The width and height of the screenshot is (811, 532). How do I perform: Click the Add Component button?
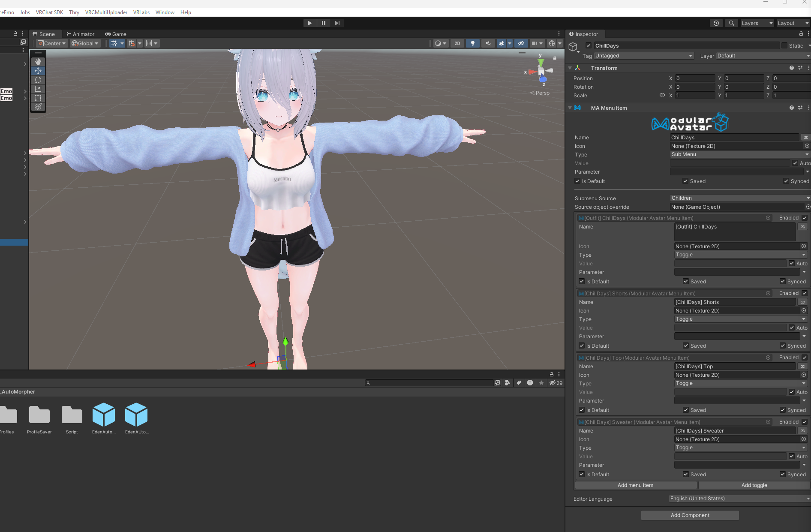[x=690, y=515]
